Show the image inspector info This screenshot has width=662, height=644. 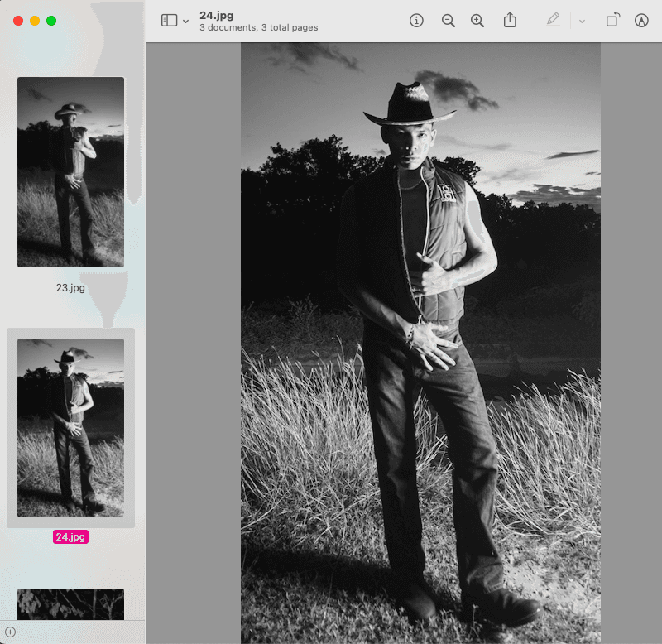pos(416,20)
